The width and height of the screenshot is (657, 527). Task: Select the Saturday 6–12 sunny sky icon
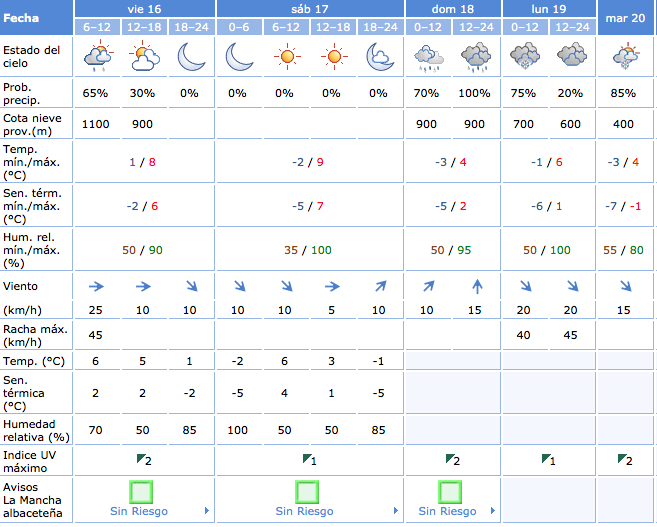[287, 57]
